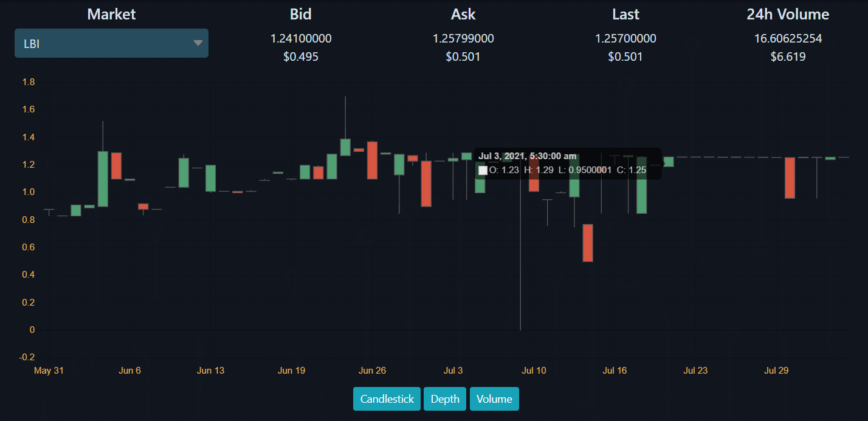Click the Last price 1.25700000
The image size is (868, 421).
tap(625, 38)
